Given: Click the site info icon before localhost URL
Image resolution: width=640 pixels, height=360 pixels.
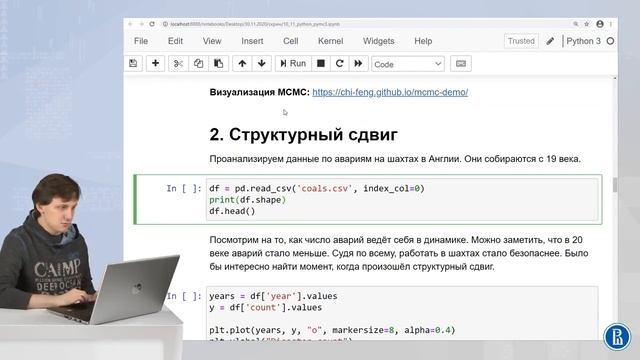Looking at the screenshot, I should tap(165, 24).
